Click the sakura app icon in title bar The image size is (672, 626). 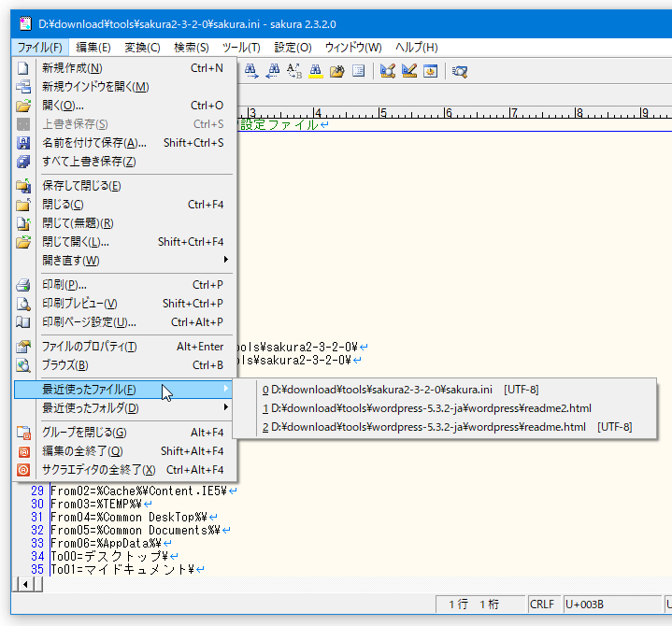click(25, 23)
